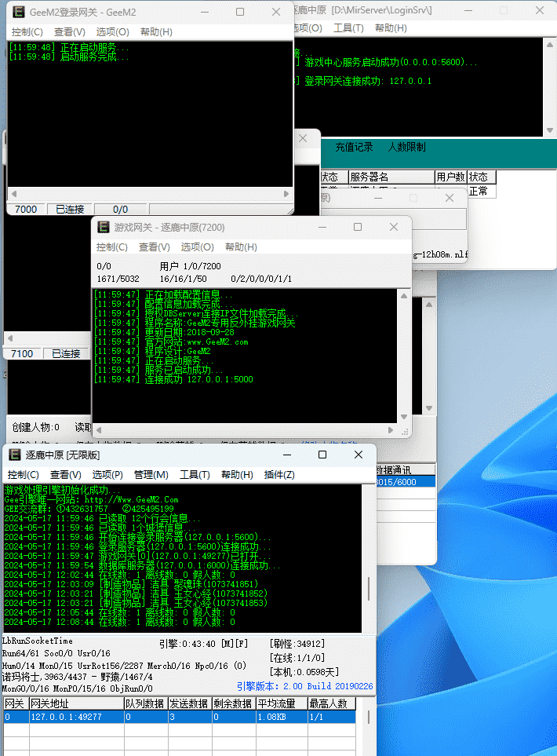Click the 网关地址 column header
The width and height of the screenshot is (557, 756).
[77, 704]
